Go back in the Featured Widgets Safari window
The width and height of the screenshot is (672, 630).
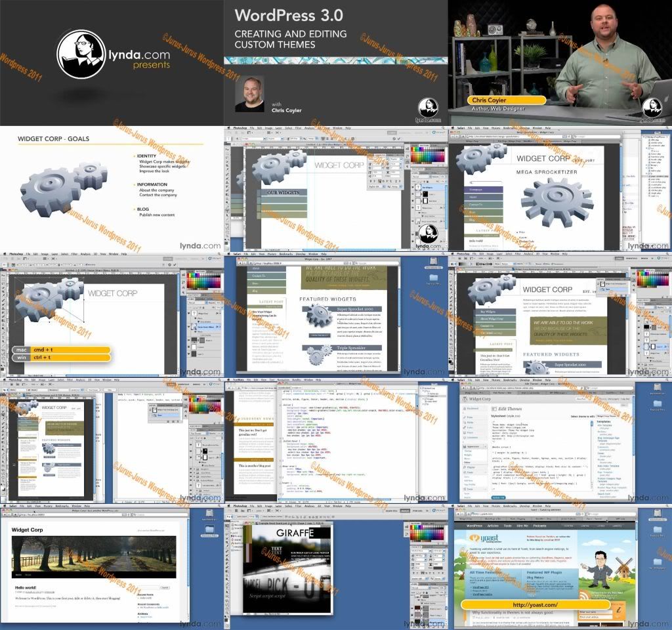[241, 263]
